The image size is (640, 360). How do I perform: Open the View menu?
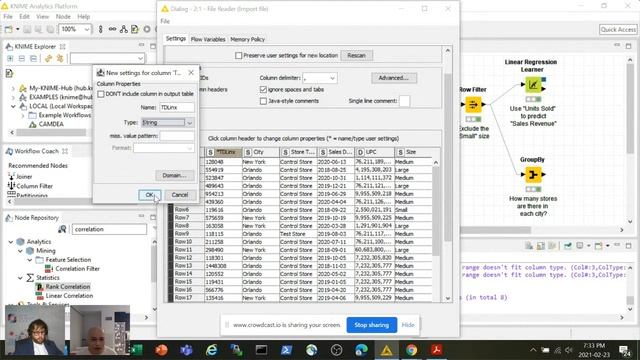click(42, 17)
